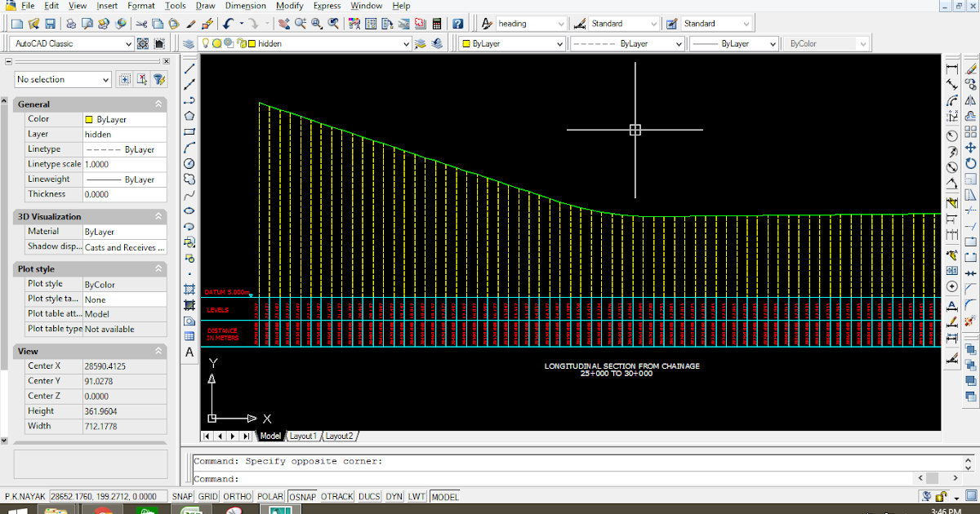The height and width of the screenshot is (514, 980).
Task: Close the Properties palette
Action: pyautogui.click(x=166, y=61)
